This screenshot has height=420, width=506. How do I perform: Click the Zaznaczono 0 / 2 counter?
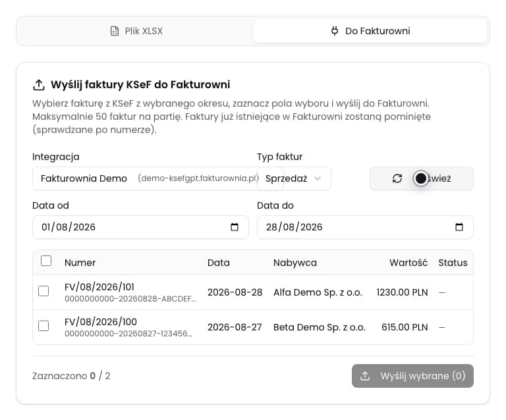click(x=71, y=376)
